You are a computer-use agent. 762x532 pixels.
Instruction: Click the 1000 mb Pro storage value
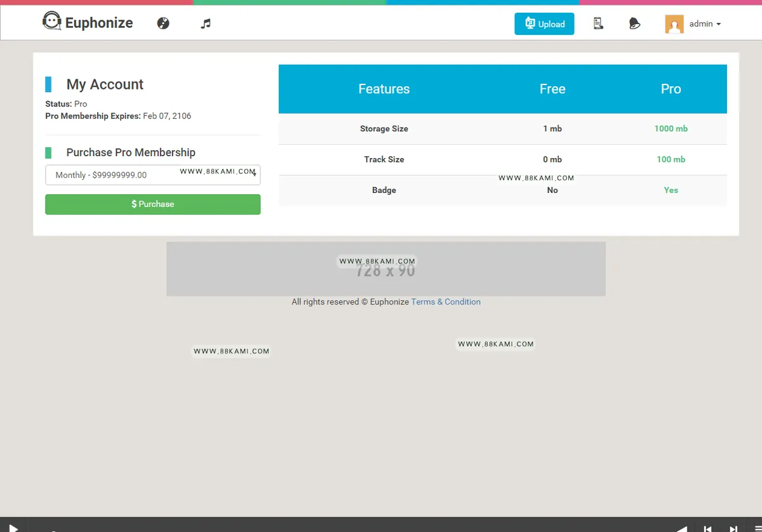click(671, 129)
